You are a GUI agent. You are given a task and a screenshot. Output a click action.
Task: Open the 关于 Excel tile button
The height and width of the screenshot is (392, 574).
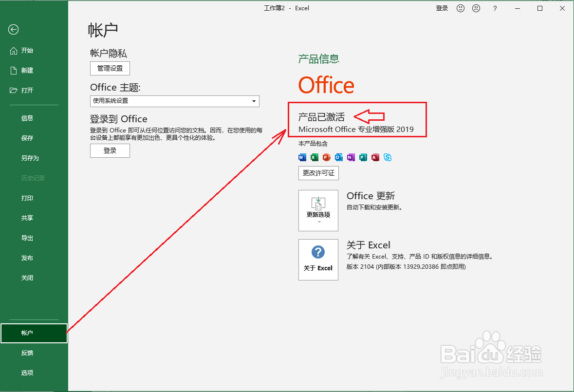click(318, 260)
